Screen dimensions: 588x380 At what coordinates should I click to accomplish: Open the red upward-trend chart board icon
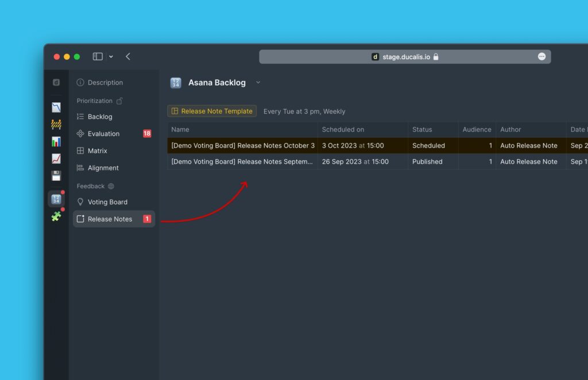coord(56,159)
